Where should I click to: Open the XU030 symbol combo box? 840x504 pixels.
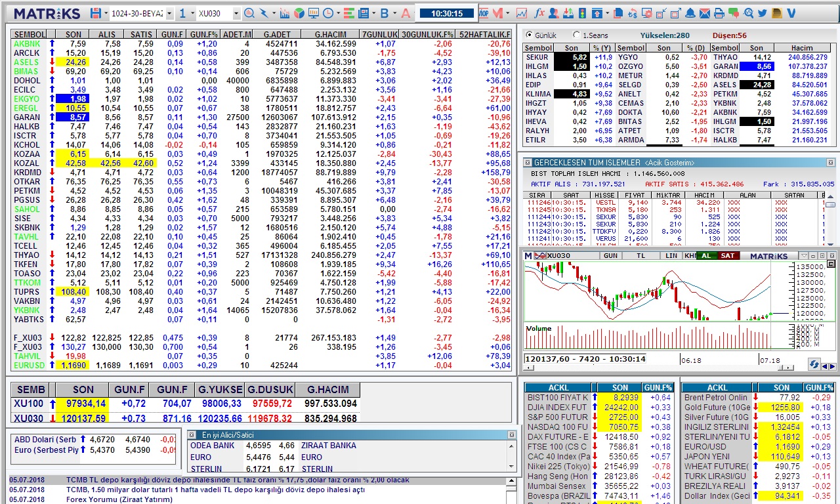[219, 13]
